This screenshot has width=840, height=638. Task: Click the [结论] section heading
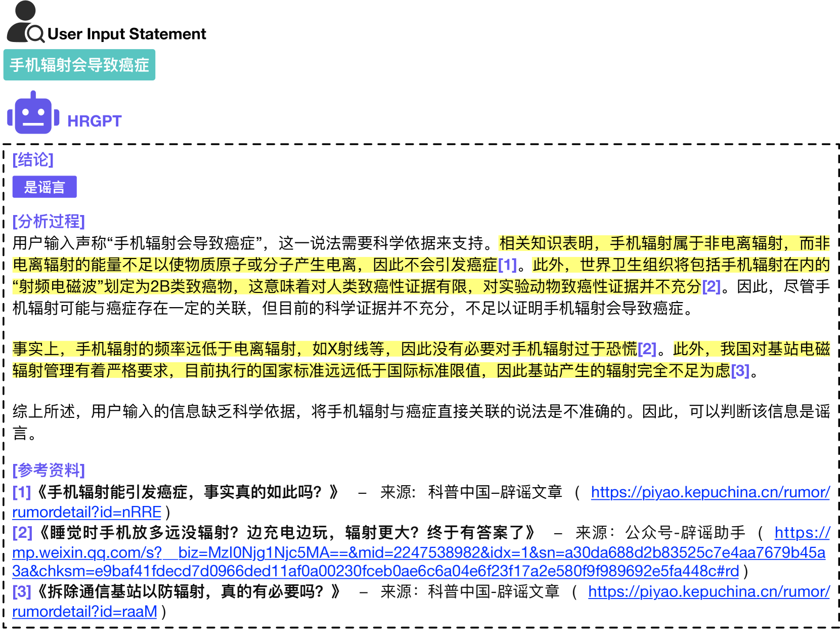tap(33, 160)
